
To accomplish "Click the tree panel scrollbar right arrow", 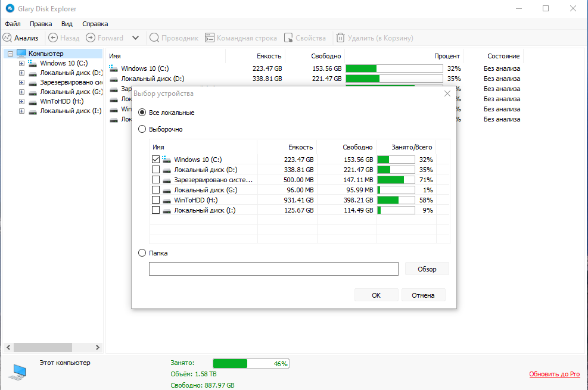I will tap(98, 347).
